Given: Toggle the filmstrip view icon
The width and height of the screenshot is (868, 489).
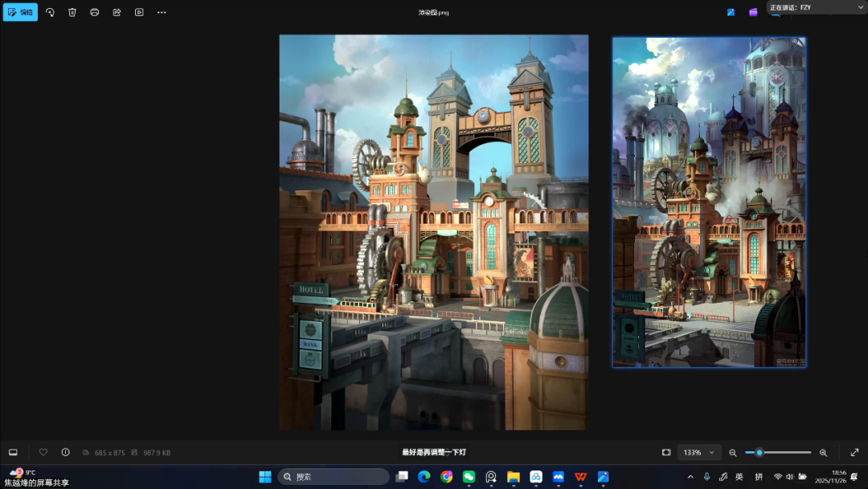Looking at the screenshot, I should (13, 452).
